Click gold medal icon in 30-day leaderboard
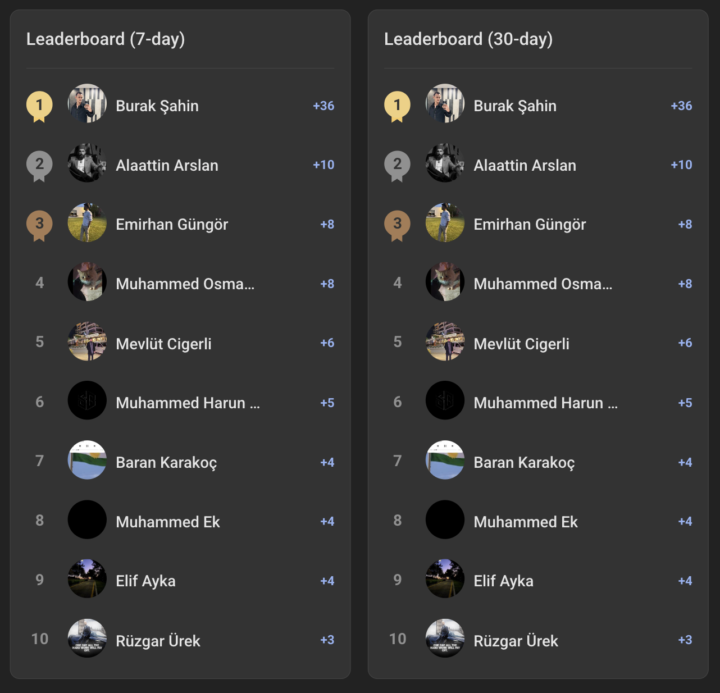This screenshot has height=693, width=720. click(397, 105)
